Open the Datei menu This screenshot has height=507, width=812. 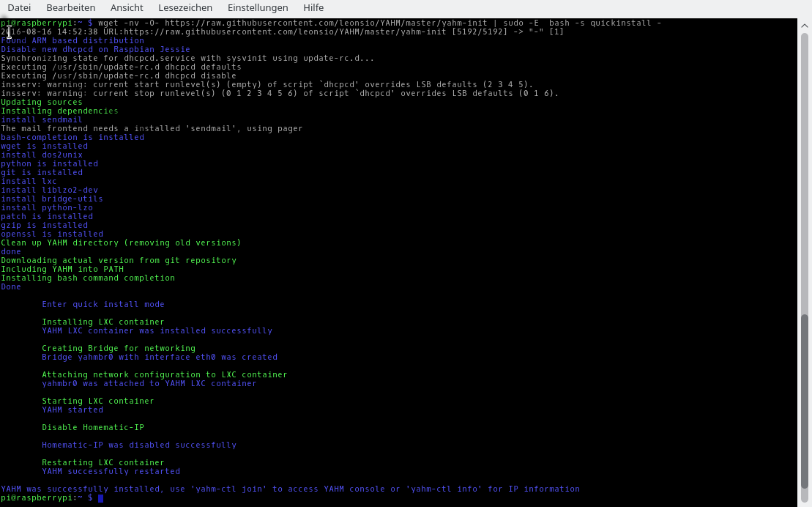click(19, 8)
